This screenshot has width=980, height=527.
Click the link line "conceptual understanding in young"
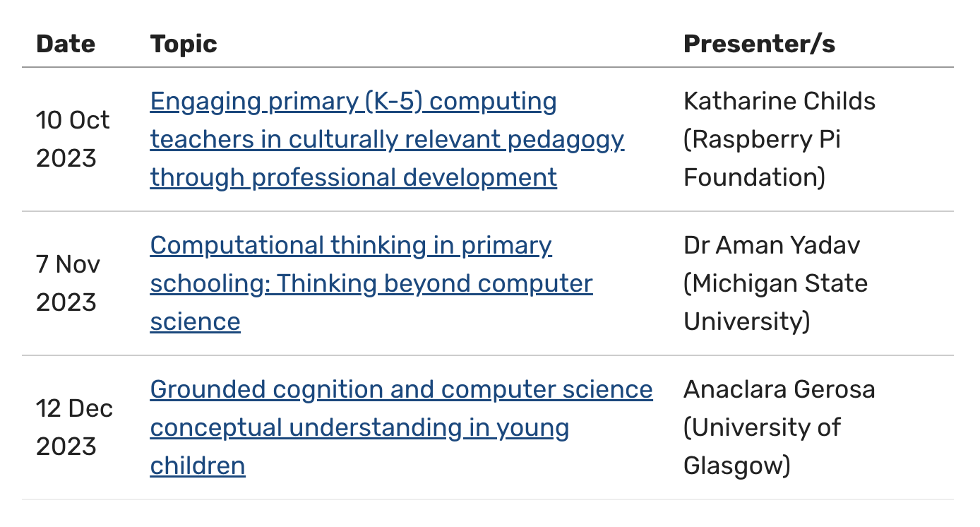coord(359,428)
